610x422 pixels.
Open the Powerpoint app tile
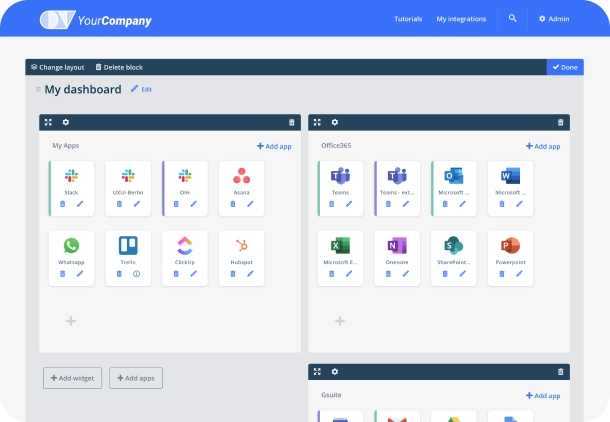511,258
